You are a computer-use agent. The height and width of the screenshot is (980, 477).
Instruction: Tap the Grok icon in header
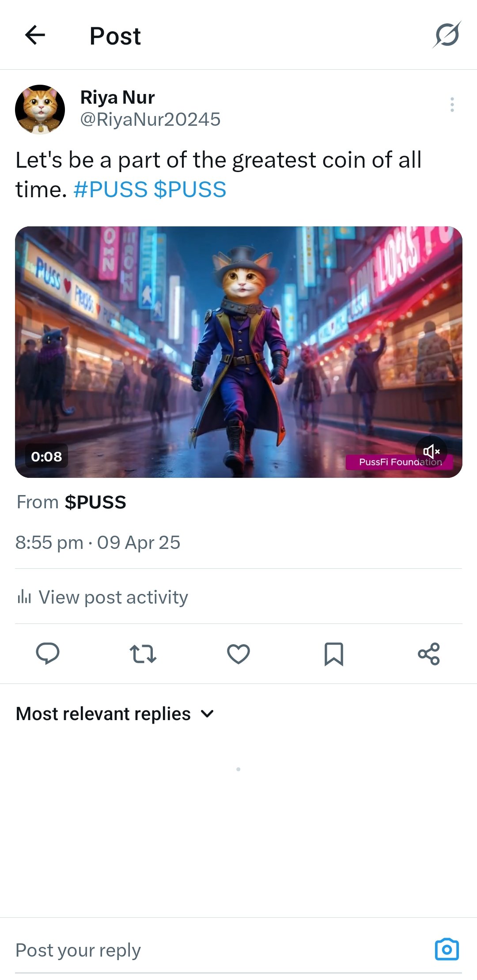coord(447,34)
